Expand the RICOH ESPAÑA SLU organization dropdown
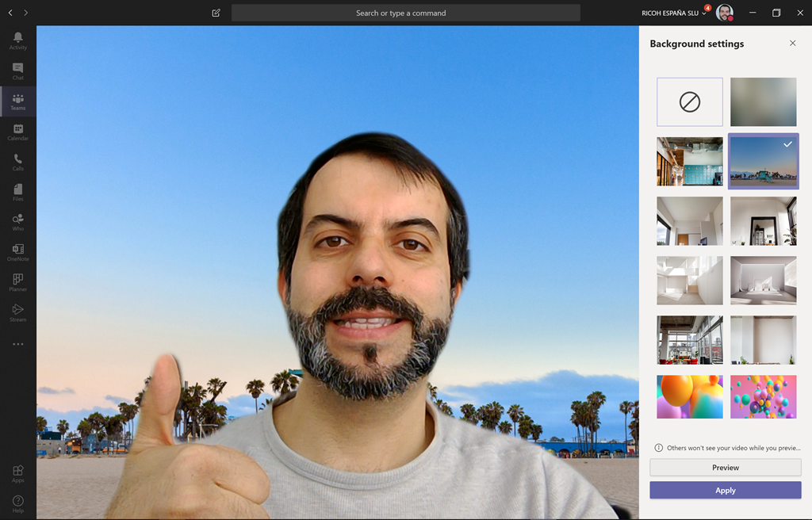812x520 pixels. (x=674, y=13)
